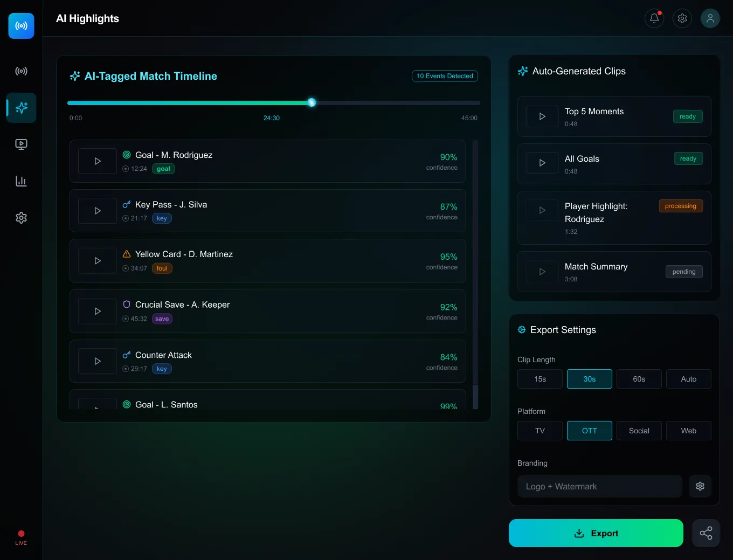Click the share icon next to Export
The image size is (733, 560).
pyautogui.click(x=706, y=533)
